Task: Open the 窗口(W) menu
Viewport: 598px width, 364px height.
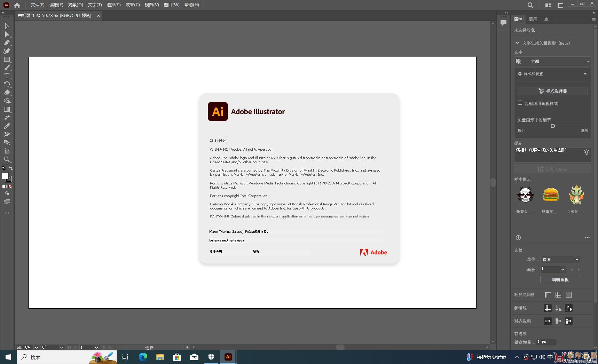Action: point(172,5)
